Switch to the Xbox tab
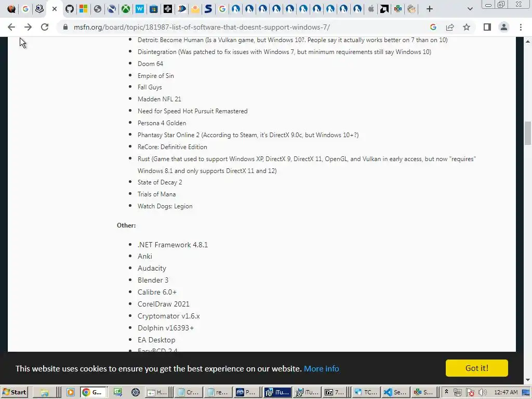The height and width of the screenshot is (399, 532). (126, 9)
